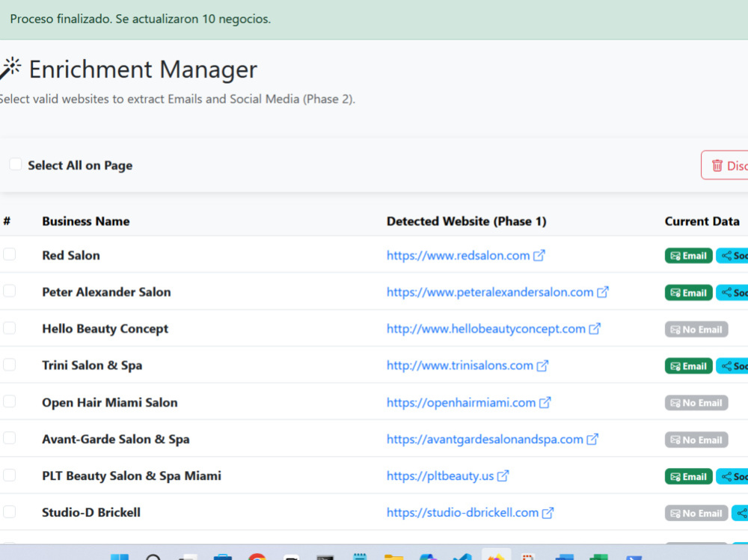
Task: Select the Open Hair Miami Salon name
Action: (x=110, y=402)
